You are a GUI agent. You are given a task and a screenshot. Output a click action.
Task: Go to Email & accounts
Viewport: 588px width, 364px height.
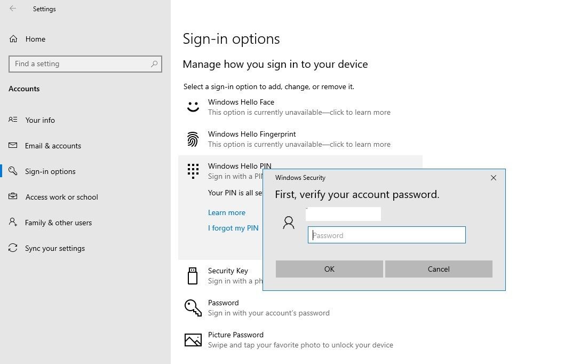53,146
